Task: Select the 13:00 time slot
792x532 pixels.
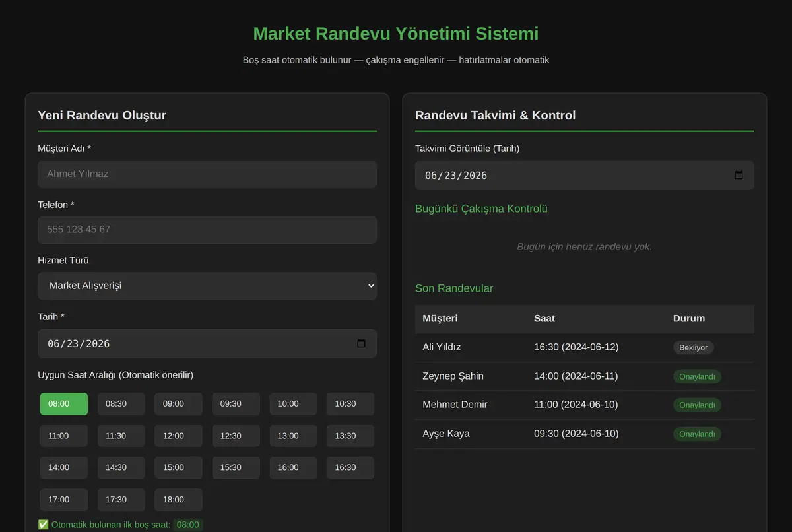Action: click(x=293, y=436)
